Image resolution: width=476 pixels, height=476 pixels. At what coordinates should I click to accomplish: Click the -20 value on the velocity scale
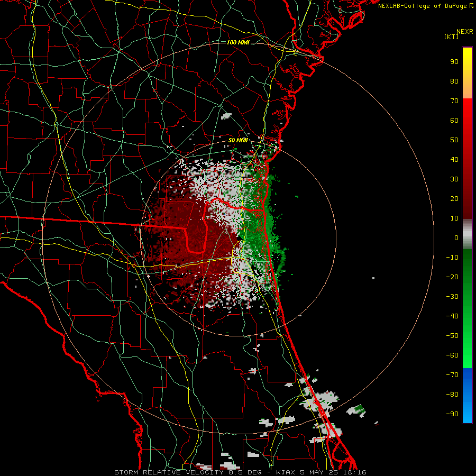[452, 277]
